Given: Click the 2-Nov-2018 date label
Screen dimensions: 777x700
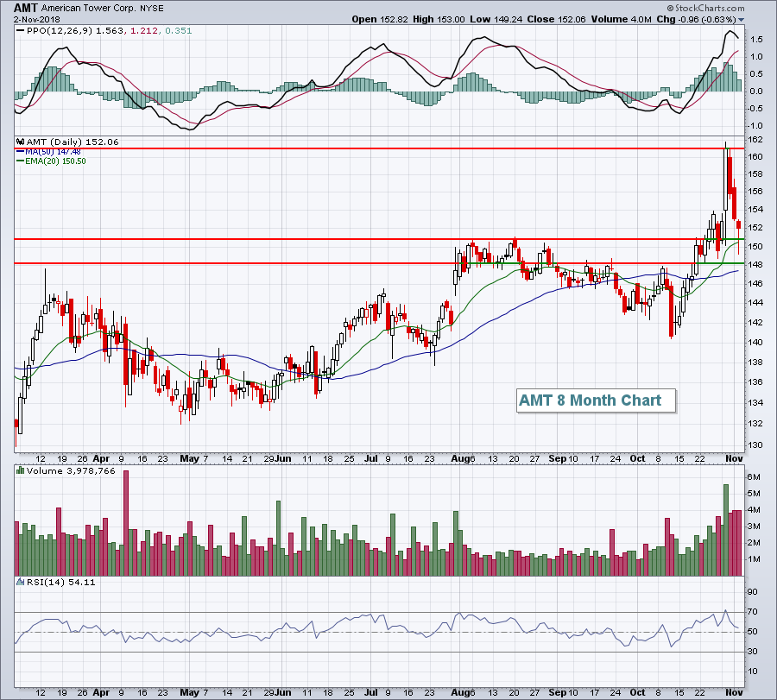Looking at the screenshot, I should [x=36, y=20].
